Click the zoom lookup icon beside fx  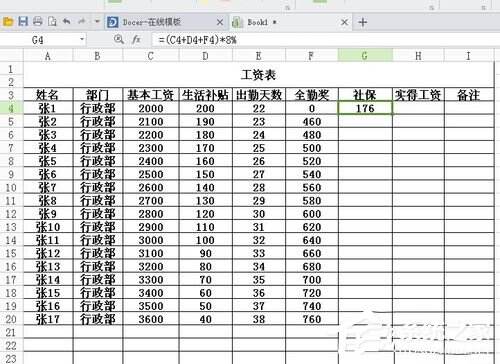(119, 40)
